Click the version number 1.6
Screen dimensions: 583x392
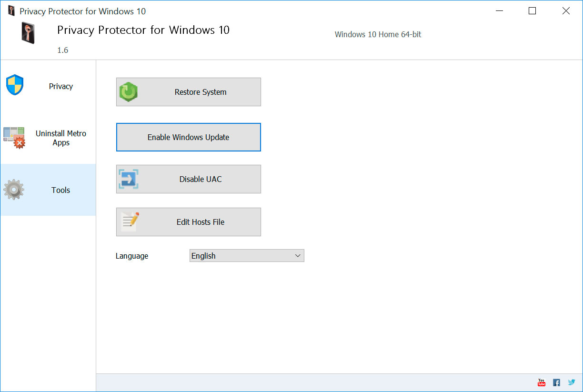tap(63, 50)
